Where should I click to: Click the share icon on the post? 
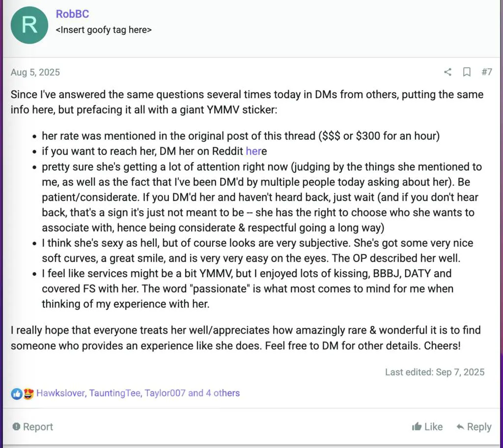click(x=447, y=72)
